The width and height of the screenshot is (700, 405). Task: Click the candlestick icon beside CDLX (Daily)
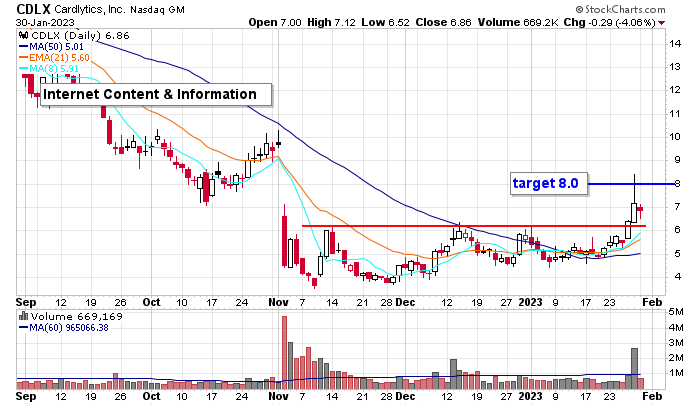pos(24,36)
